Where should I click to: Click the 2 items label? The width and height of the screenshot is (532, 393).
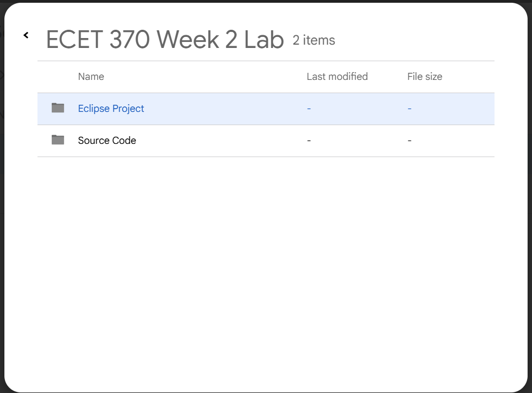point(313,40)
